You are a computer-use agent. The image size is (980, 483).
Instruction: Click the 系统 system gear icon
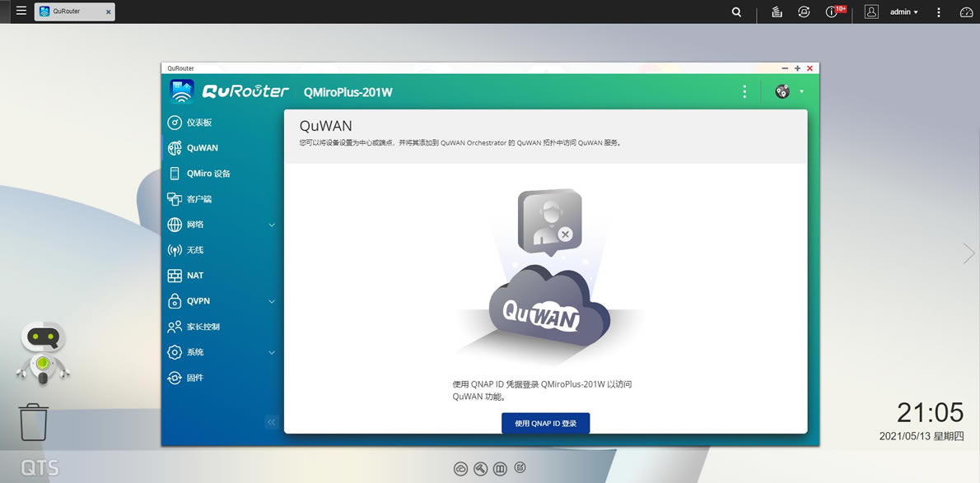click(175, 352)
